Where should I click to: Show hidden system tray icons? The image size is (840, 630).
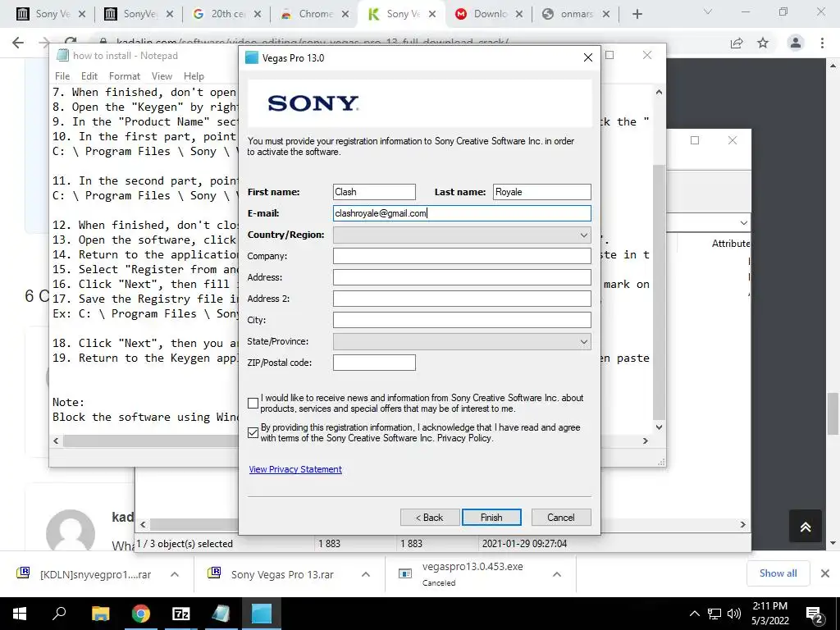pyautogui.click(x=694, y=614)
